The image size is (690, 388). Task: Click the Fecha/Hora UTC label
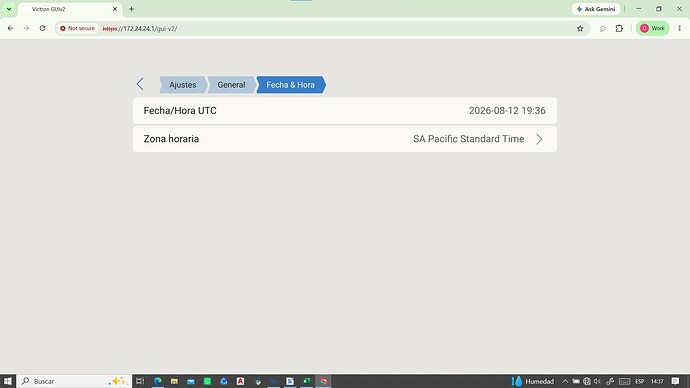(180, 110)
